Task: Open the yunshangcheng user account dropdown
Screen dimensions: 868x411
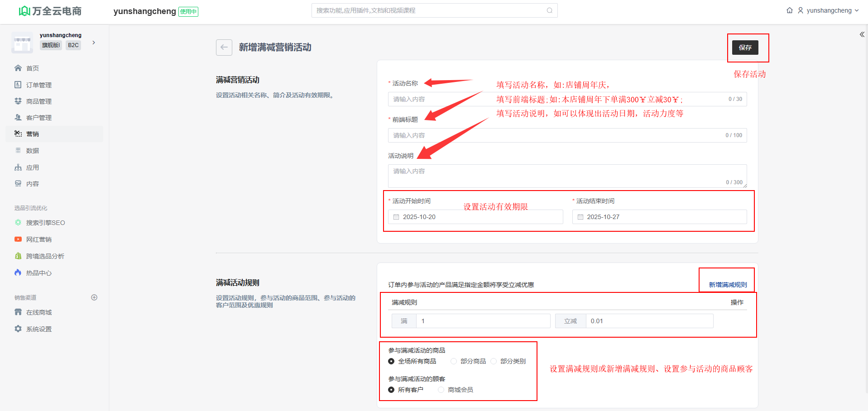Action: (x=828, y=10)
